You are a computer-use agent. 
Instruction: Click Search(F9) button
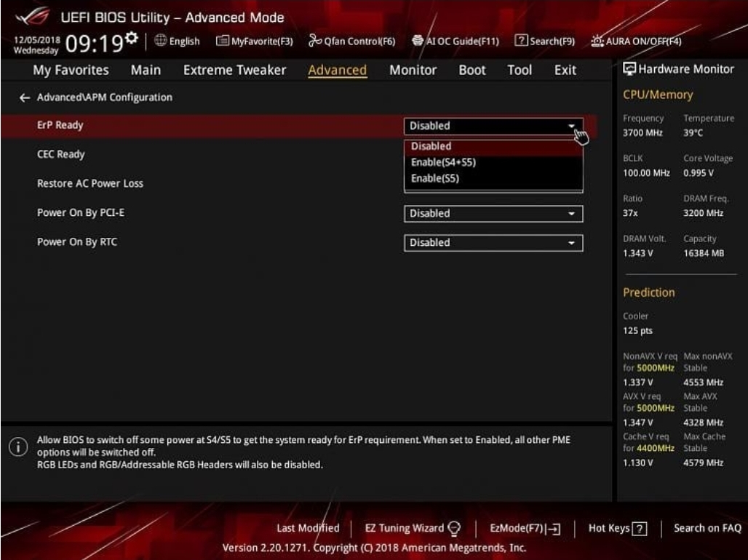pyautogui.click(x=545, y=41)
